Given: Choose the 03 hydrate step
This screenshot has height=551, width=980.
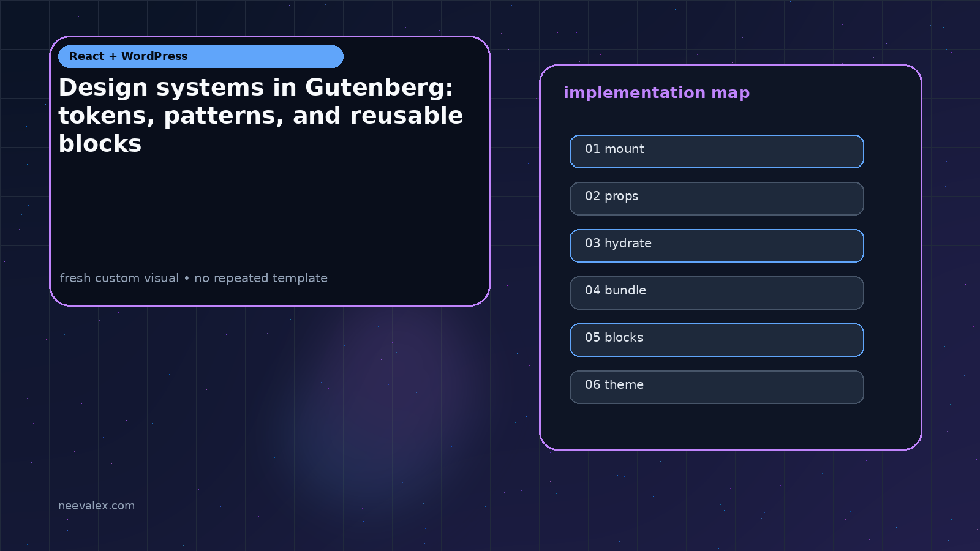Looking at the screenshot, I should click(x=717, y=246).
